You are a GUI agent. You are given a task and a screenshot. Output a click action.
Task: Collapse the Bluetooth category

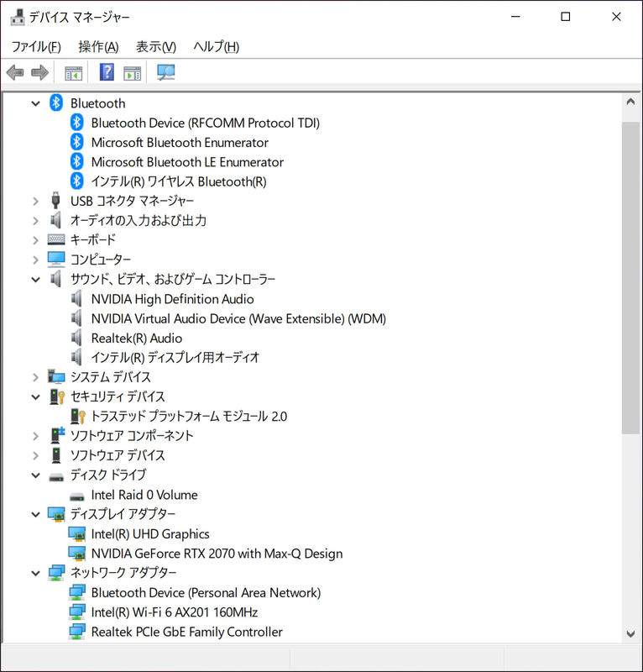(x=36, y=103)
